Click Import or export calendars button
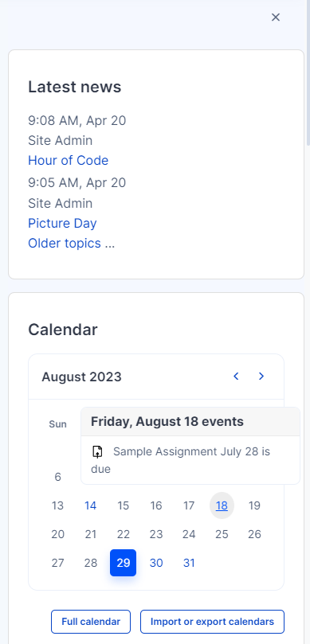 [x=212, y=622]
